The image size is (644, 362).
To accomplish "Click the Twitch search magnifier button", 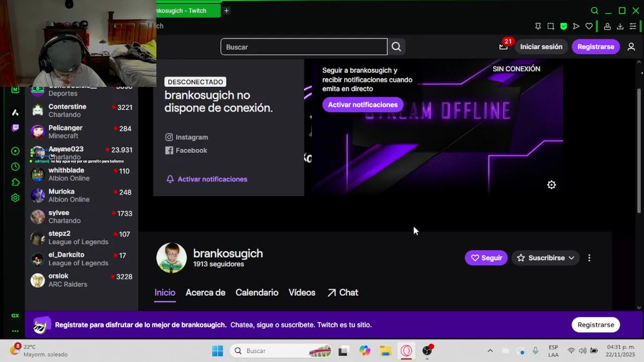I will coord(396,47).
